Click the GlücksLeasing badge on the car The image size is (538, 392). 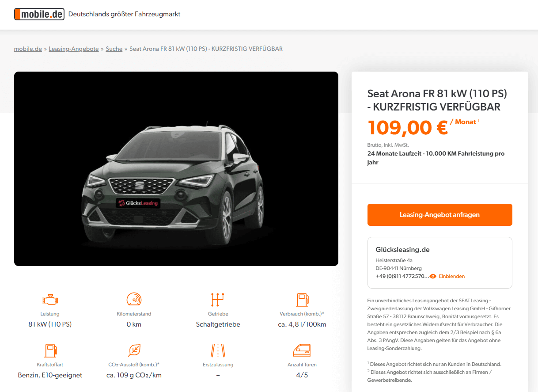click(x=138, y=203)
